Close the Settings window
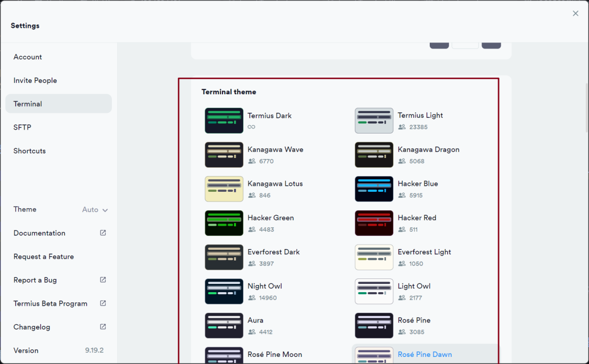 [575, 14]
